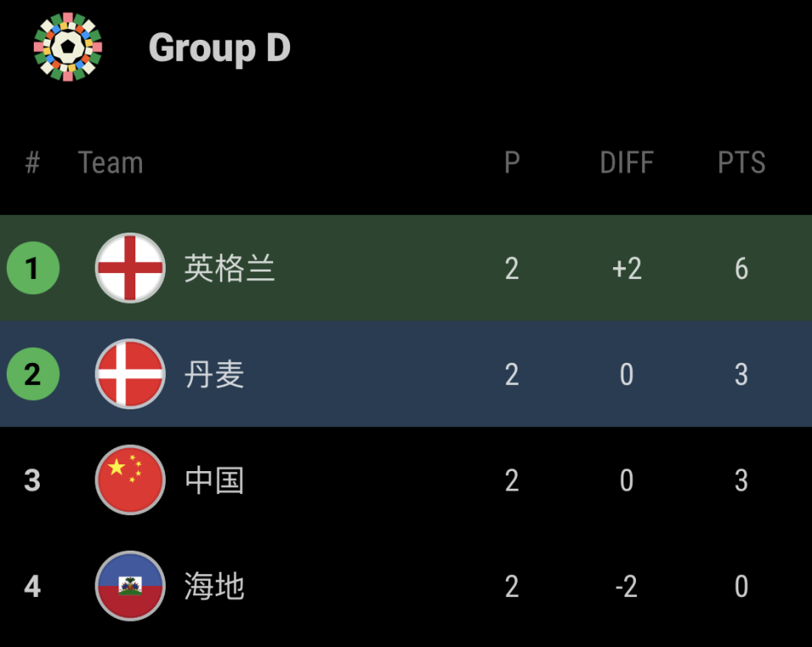Click the P column header

tap(512, 162)
